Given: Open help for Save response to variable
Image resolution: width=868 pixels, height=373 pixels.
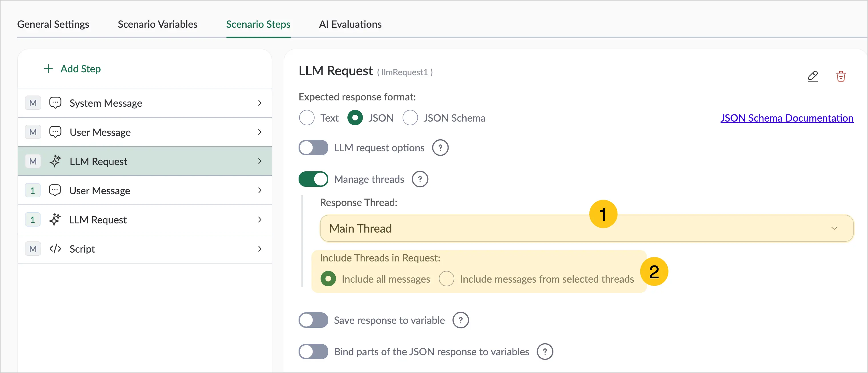Looking at the screenshot, I should 461,320.
